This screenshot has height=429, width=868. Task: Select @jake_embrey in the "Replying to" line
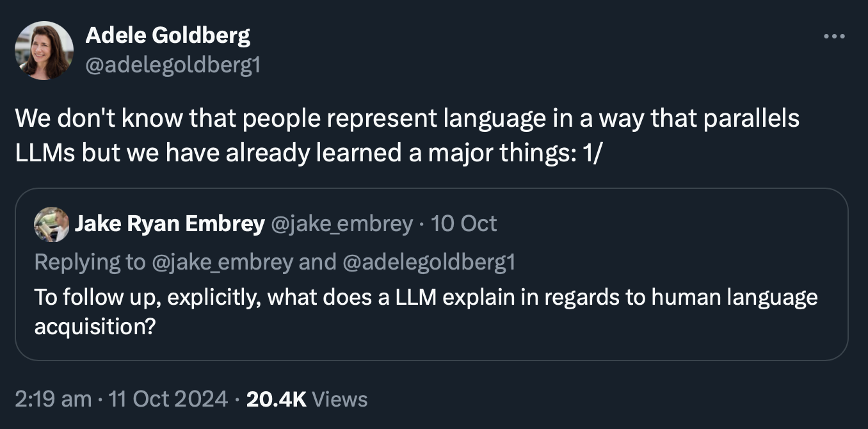(x=221, y=262)
